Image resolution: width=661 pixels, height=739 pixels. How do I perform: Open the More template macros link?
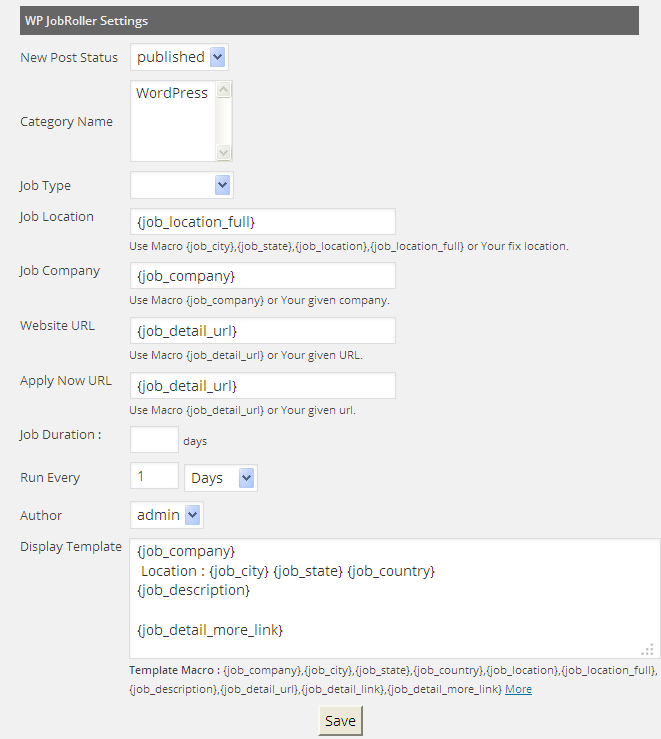click(518, 689)
